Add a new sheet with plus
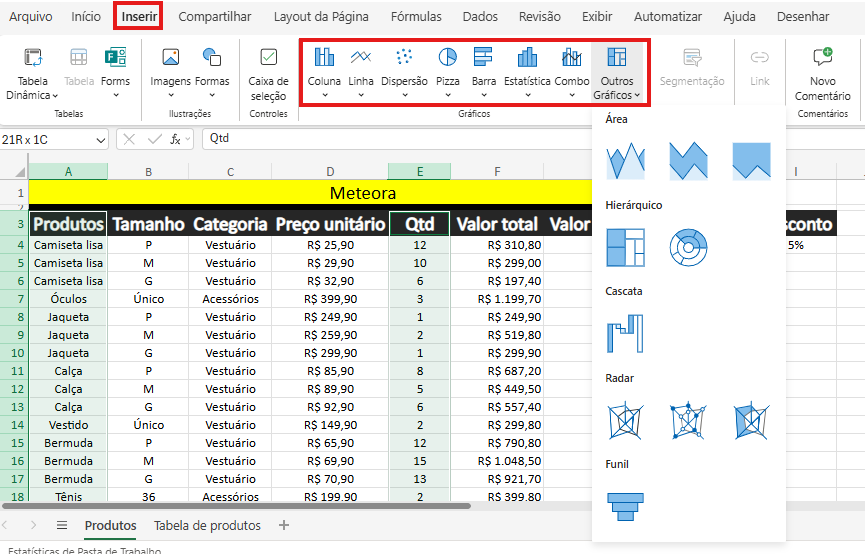The image size is (865, 554). coord(284,525)
